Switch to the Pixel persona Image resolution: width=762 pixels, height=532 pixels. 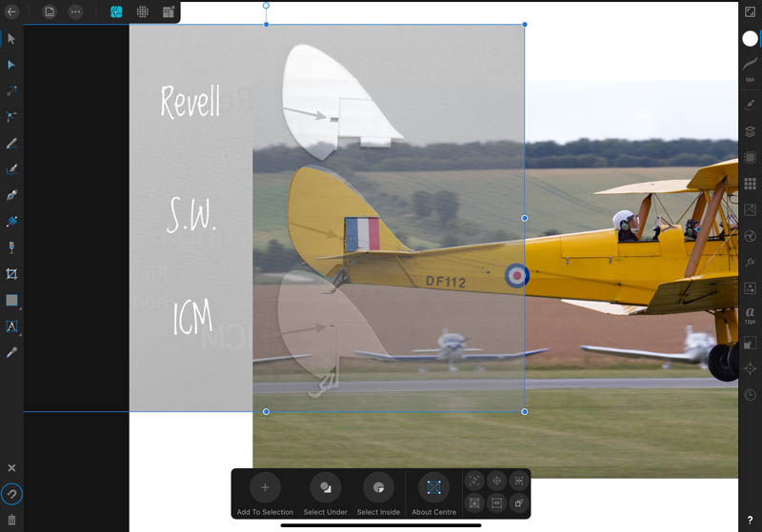(142, 11)
